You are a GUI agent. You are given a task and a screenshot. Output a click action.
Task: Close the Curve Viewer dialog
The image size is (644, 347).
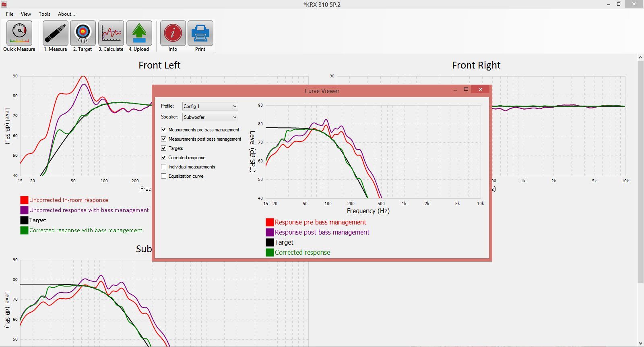tap(481, 89)
